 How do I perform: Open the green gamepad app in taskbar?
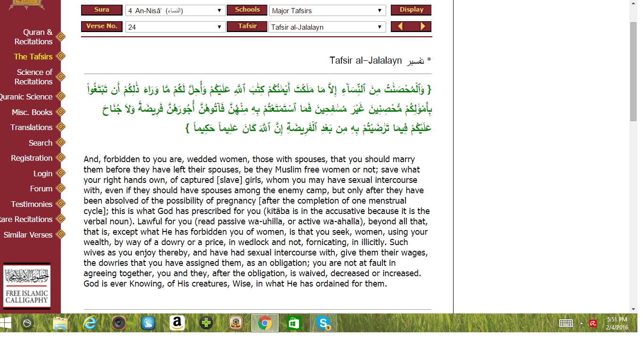pos(206,323)
